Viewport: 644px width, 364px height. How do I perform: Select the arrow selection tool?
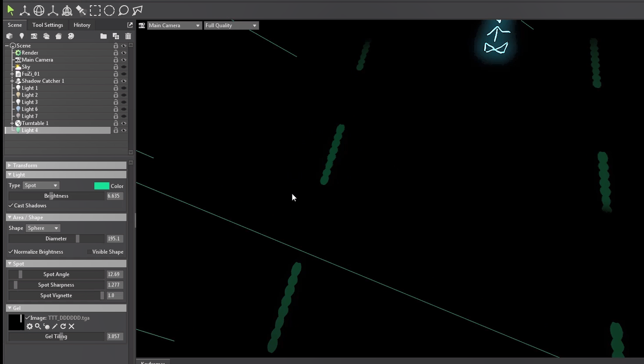pyautogui.click(x=10, y=10)
